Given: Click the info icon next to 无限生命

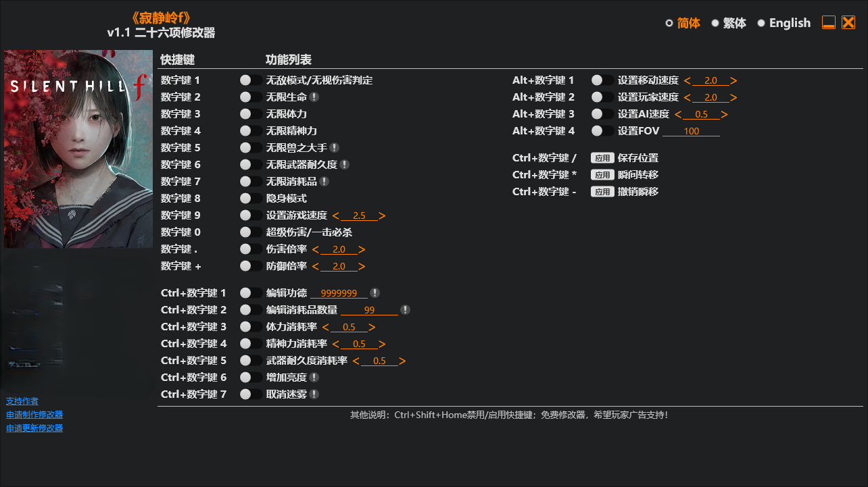Looking at the screenshot, I should pos(314,97).
